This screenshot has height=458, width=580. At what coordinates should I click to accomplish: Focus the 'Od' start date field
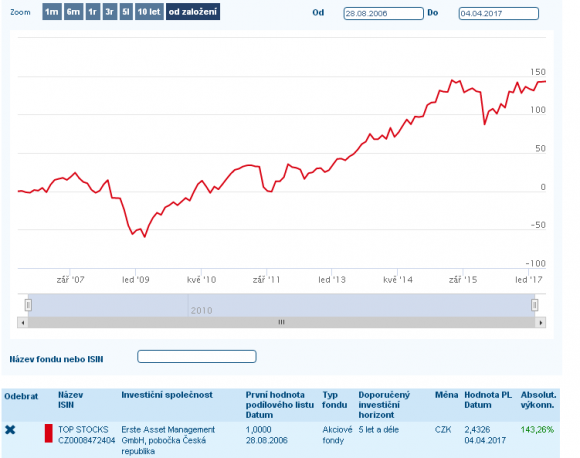(383, 13)
